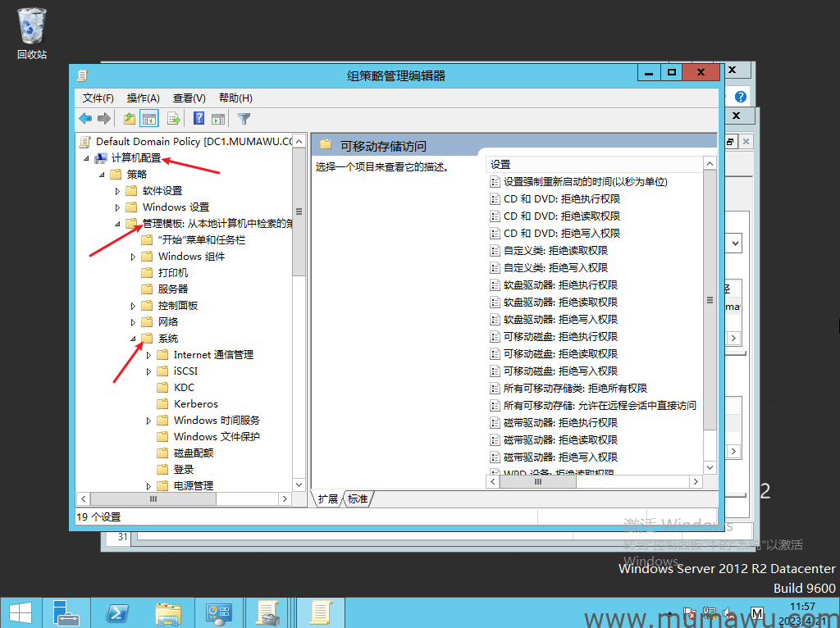The height and width of the screenshot is (628, 840).
Task: Toggle the Show/Hide console tree icon
Action: coord(148,119)
